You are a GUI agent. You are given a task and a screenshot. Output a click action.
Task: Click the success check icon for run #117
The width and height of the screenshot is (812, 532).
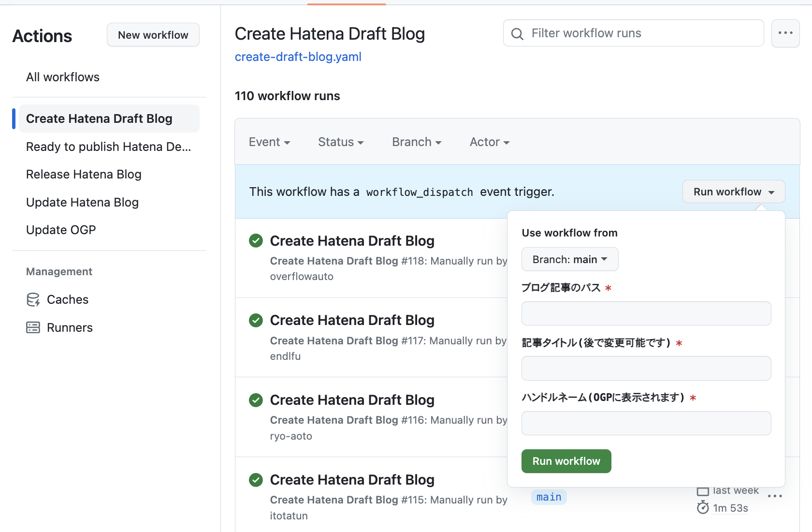256,320
